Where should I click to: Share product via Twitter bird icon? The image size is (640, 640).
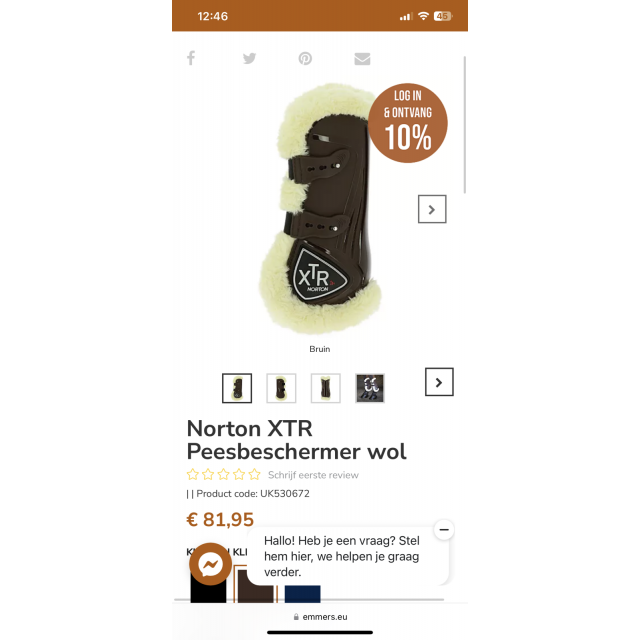(249, 58)
